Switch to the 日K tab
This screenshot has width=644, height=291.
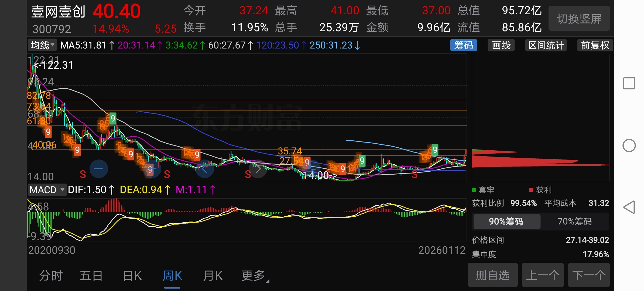click(132, 276)
